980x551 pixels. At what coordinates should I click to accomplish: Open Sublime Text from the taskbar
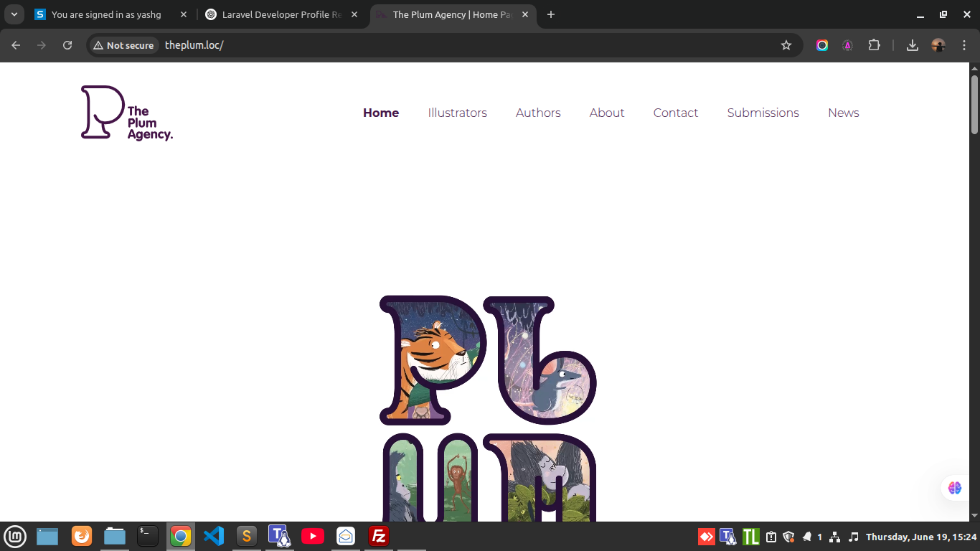click(247, 536)
